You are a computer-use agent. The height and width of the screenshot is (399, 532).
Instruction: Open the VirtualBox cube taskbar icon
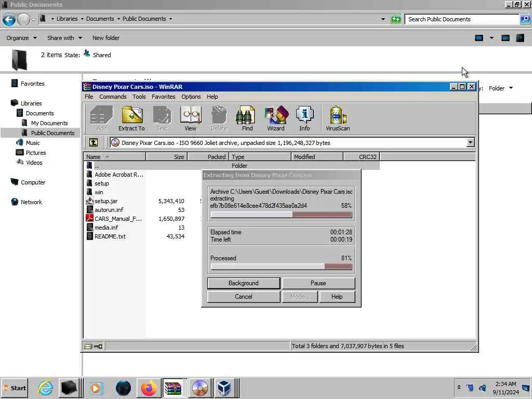click(224, 388)
